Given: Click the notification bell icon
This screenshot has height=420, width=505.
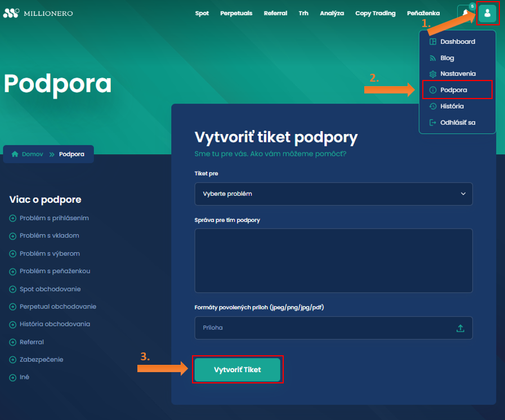Looking at the screenshot, I should click(x=465, y=13).
